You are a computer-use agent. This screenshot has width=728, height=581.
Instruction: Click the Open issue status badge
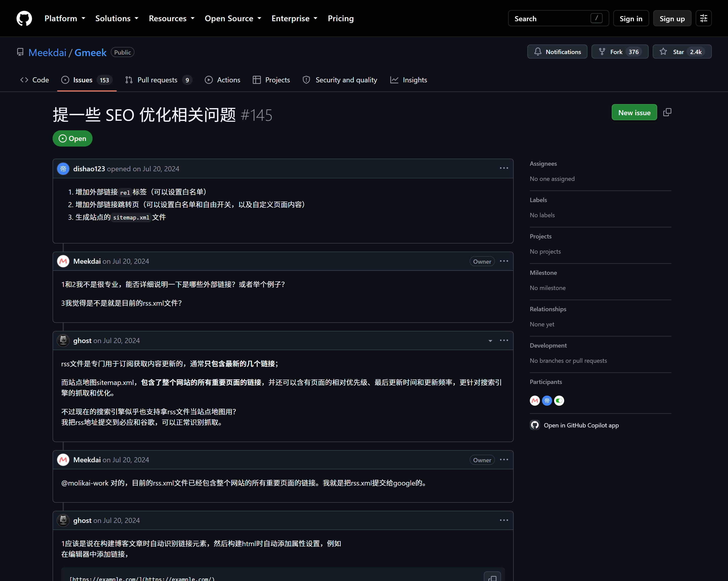pos(72,138)
